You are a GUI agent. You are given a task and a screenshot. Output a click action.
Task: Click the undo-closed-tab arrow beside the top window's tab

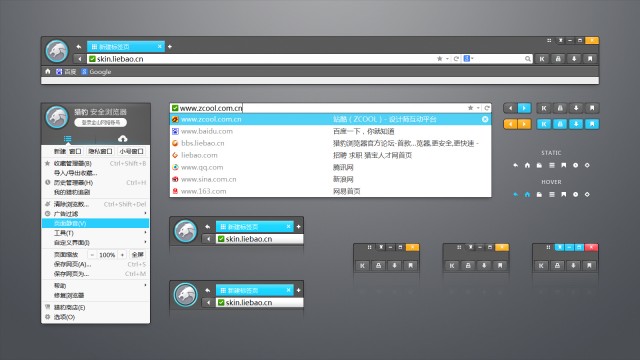pos(79,47)
